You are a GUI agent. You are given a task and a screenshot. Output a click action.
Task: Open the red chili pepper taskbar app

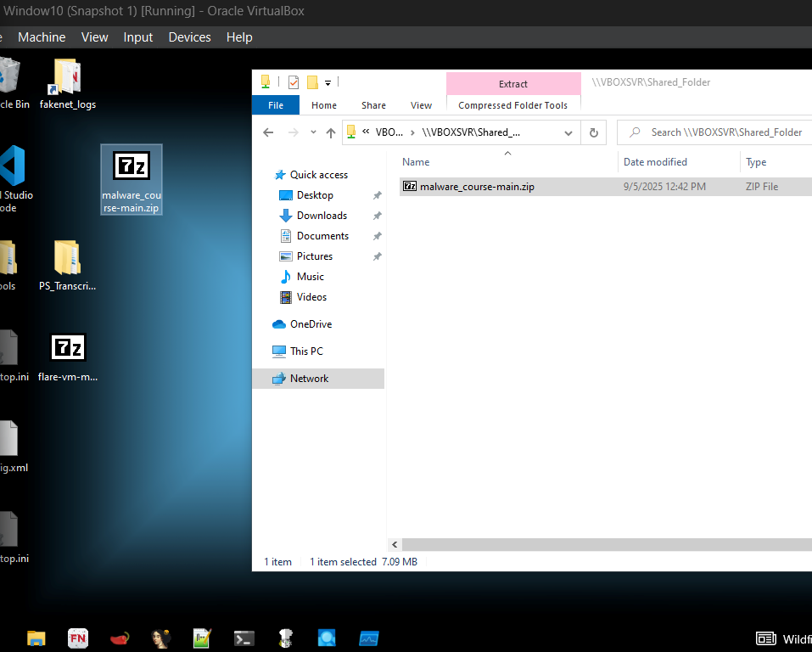[120, 638]
